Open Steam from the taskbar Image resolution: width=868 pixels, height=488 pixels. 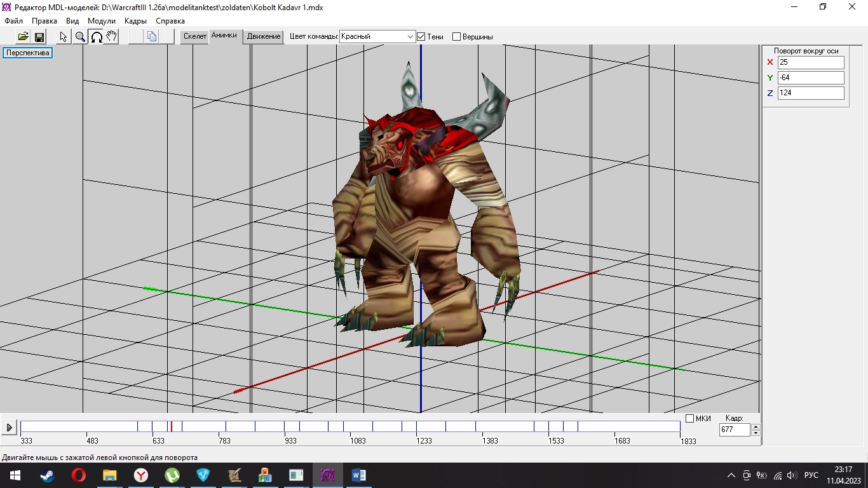[x=48, y=475]
